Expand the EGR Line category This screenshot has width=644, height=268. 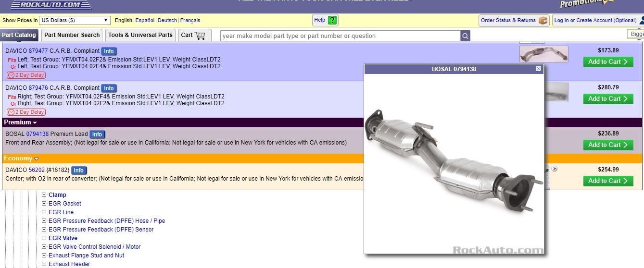[44, 212]
